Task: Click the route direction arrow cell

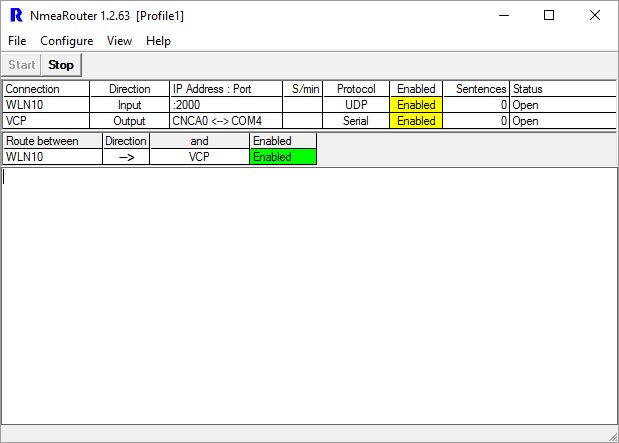Action: 126,157
